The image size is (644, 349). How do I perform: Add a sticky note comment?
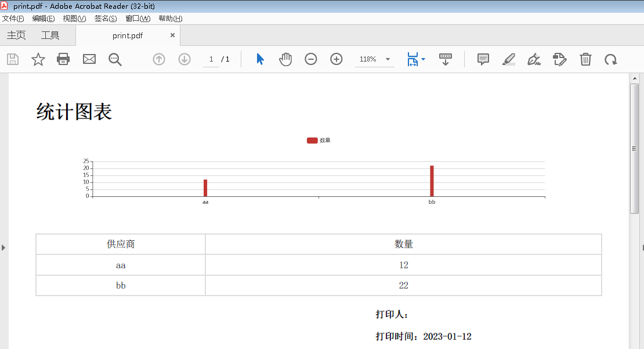tap(483, 59)
